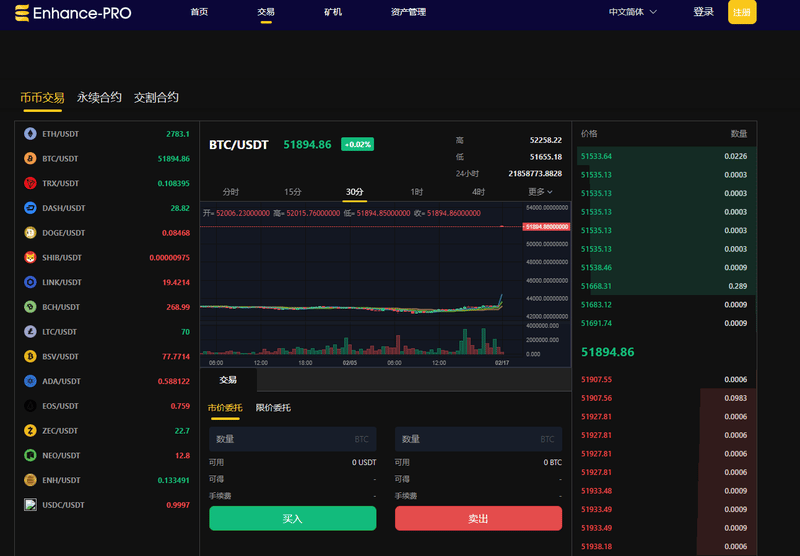
Task: Select the BSV/USDT coin icon
Action: click(x=30, y=357)
